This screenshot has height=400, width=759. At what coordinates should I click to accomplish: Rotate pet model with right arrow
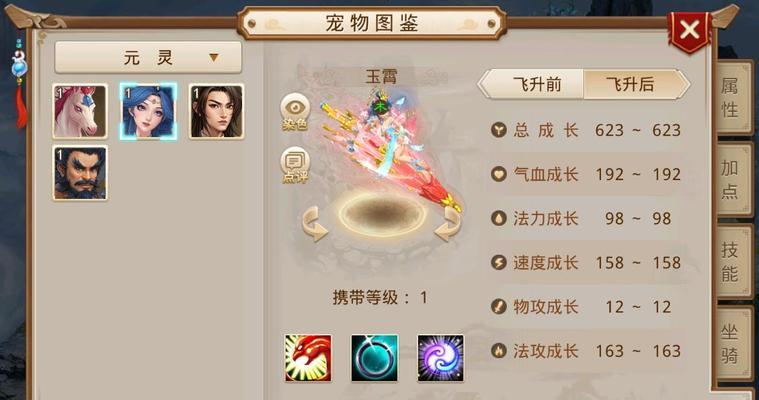[447, 224]
